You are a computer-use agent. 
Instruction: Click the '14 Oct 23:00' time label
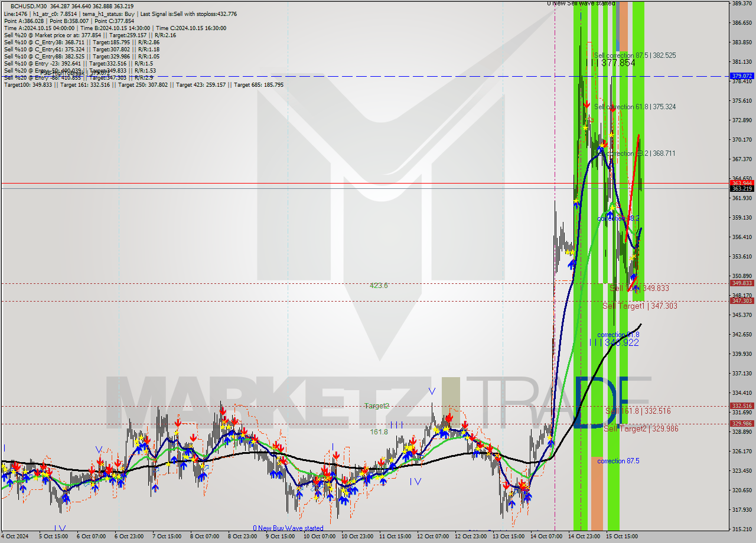coord(584,537)
